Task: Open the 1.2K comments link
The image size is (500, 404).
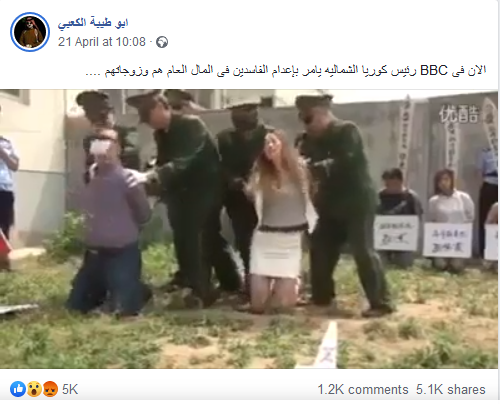Action: [363, 389]
